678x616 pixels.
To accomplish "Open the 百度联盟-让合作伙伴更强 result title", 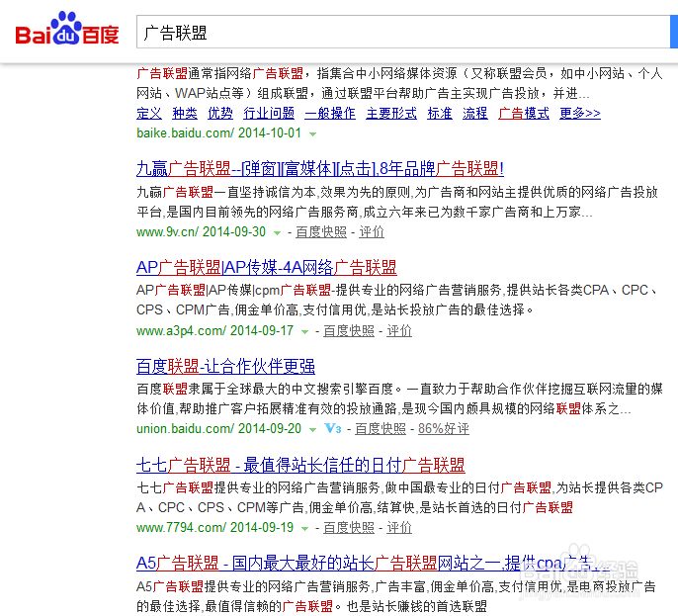I will [225, 367].
